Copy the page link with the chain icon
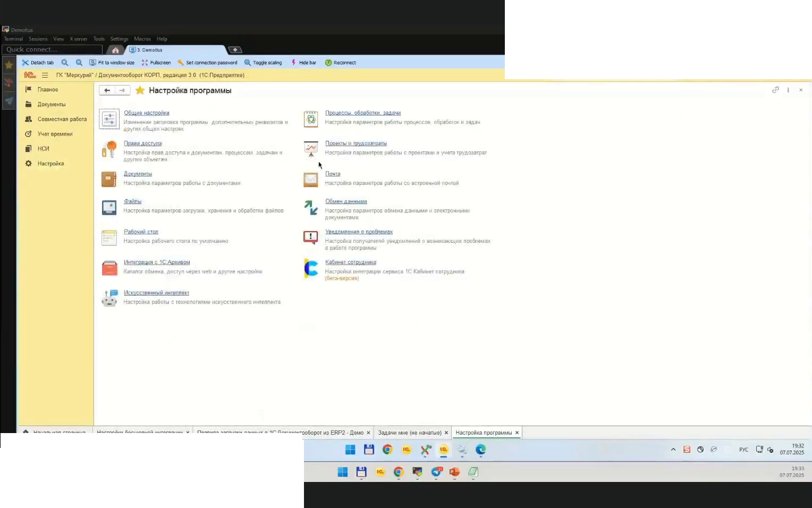This screenshot has height=508, width=812. (775, 90)
